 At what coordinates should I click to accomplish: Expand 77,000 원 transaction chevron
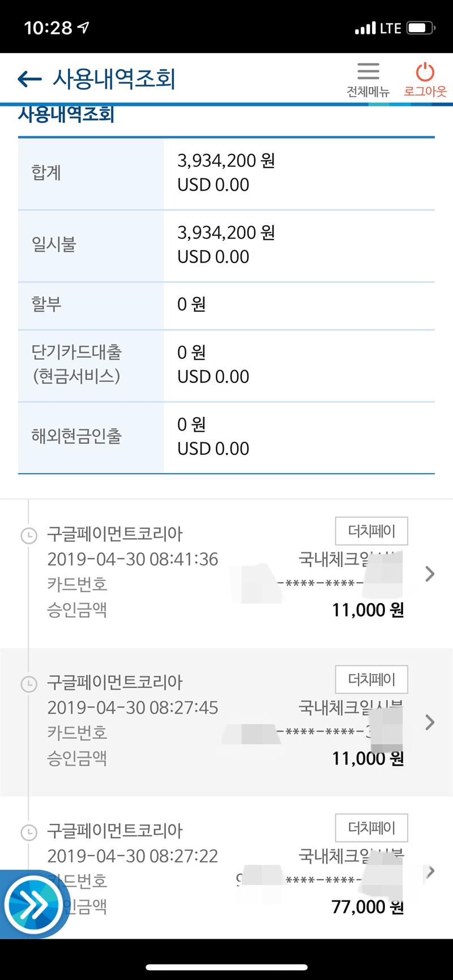click(x=430, y=871)
